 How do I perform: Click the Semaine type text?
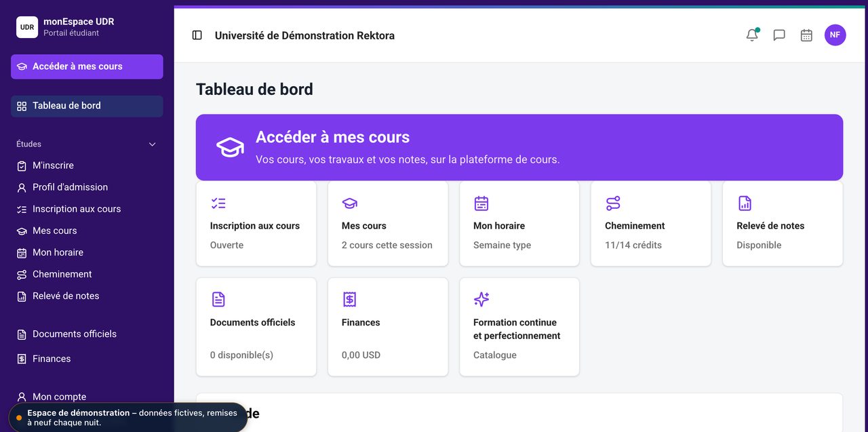pyautogui.click(x=502, y=245)
